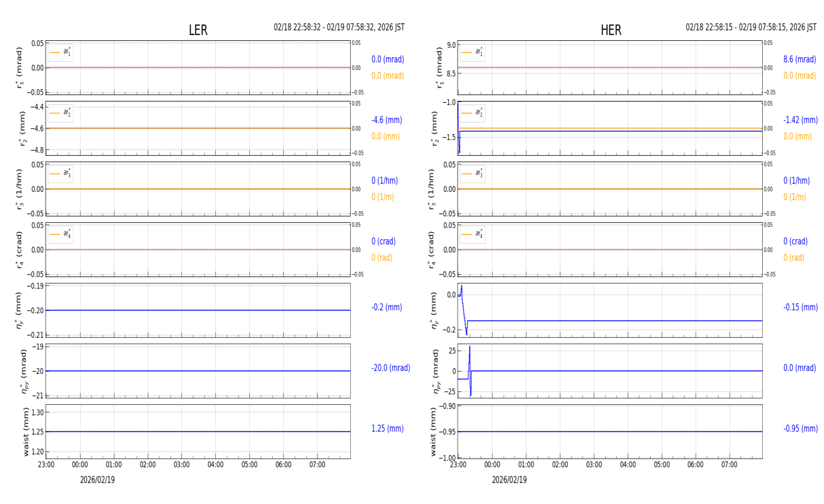Click the blue 0.0 (mrad) beside LER r1 plot
Image resolution: width=824 pixels, height=504 pixels.
point(387,60)
